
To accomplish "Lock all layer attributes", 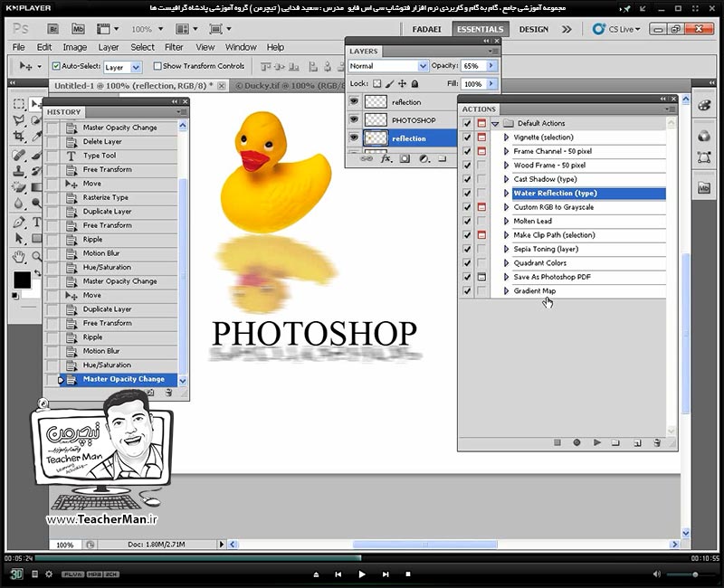I will (x=414, y=83).
